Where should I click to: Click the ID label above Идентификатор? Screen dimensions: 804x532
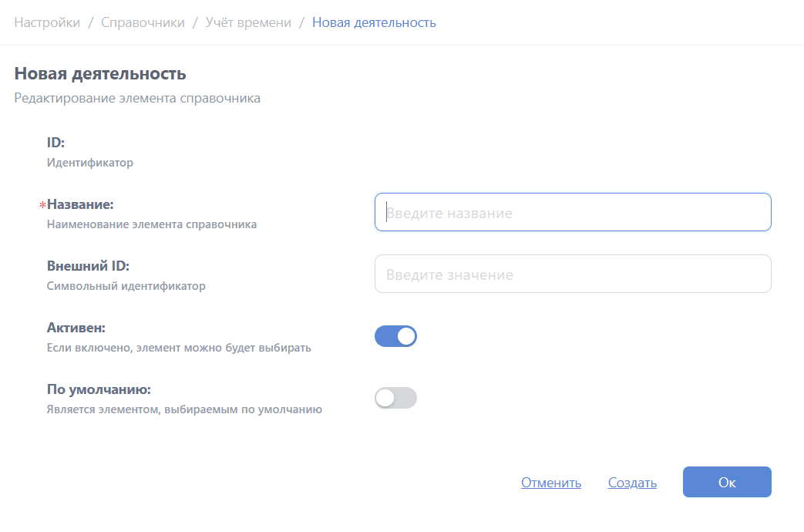56,143
